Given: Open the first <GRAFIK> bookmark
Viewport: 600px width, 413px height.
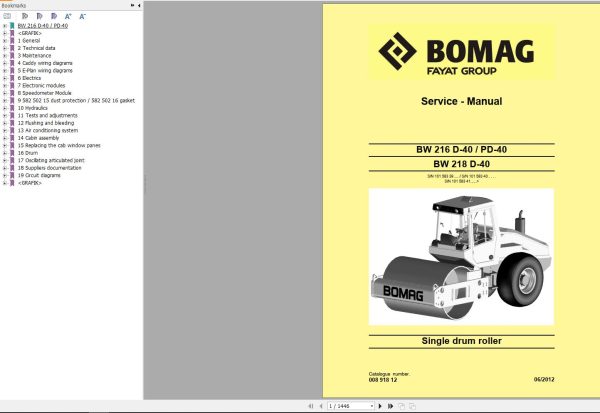Looking at the screenshot, I should [x=29, y=33].
